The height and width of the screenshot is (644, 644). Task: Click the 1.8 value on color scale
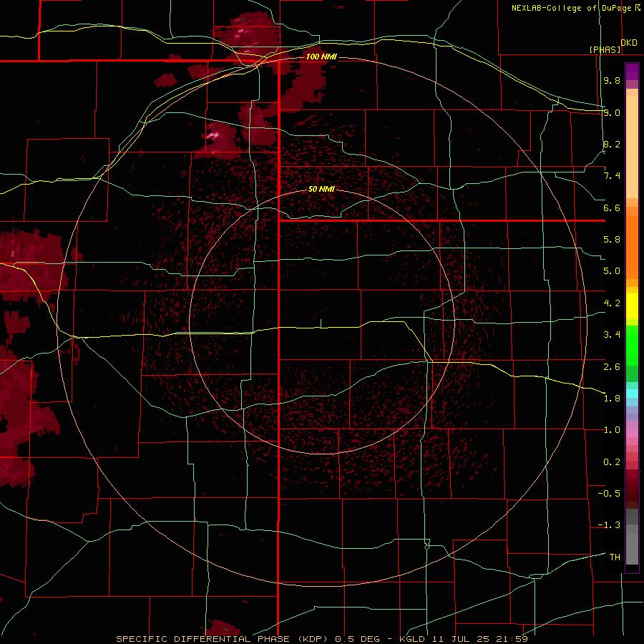[612, 399]
